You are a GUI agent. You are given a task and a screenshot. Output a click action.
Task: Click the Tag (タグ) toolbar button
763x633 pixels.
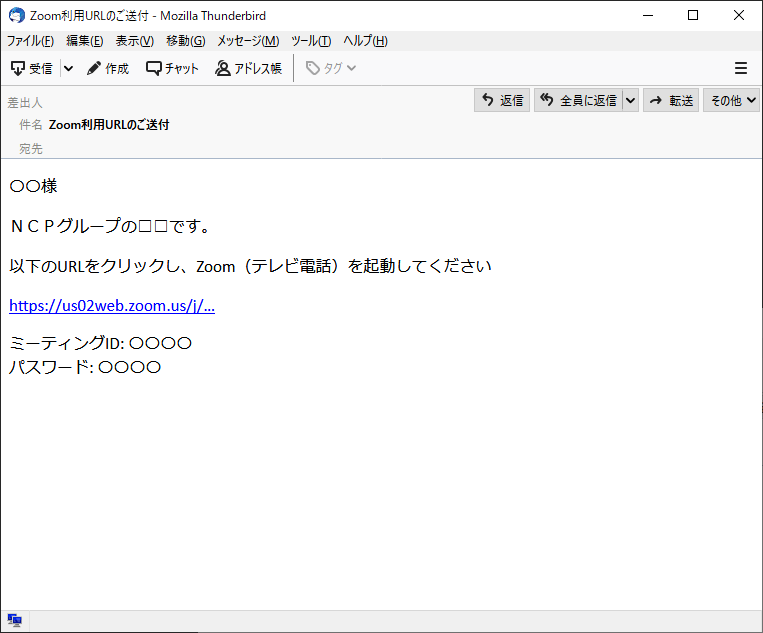point(330,69)
